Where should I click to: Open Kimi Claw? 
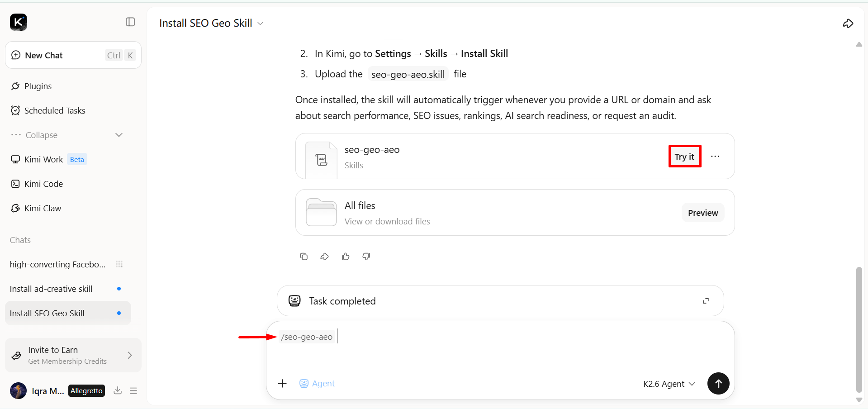[x=36, y=208]
